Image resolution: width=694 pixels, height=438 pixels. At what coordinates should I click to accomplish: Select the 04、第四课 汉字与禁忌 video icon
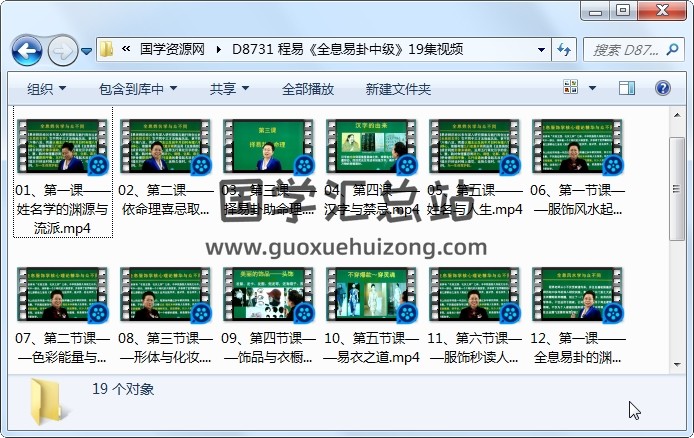click(x=372, y=146)
